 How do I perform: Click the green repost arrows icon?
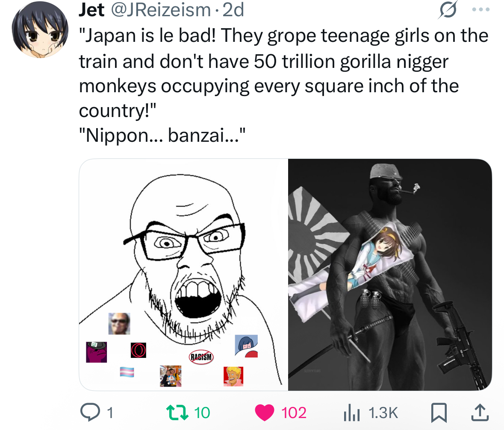coord(177,412)
